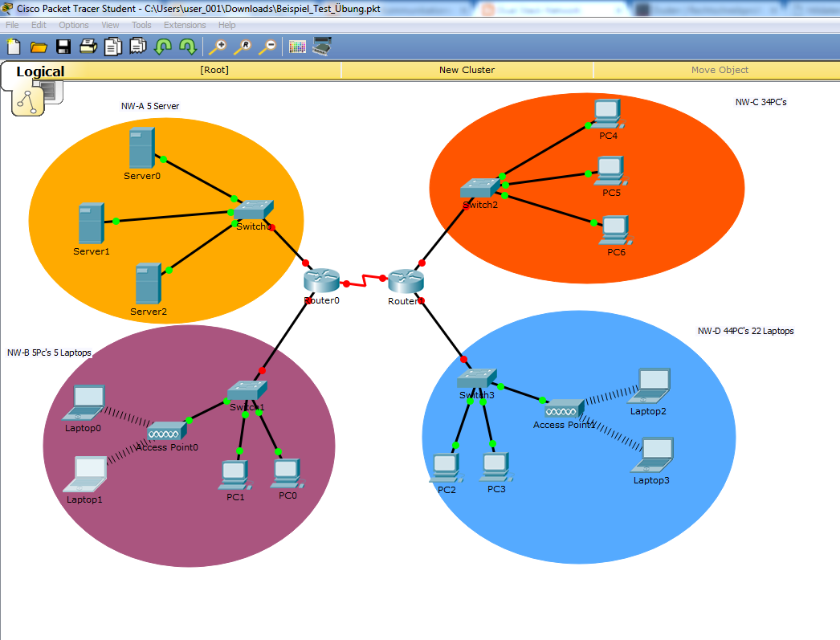
Task: Click the Paste icon
Action: (137, 47)
